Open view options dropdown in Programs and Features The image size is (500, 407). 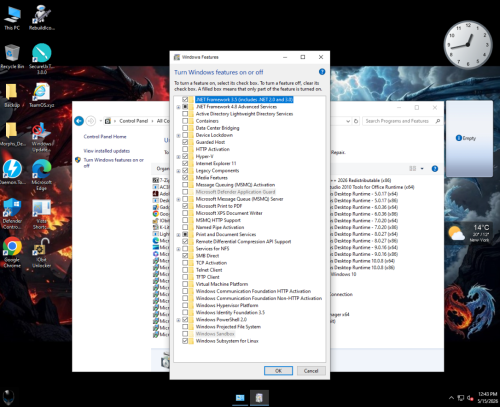(x=422, y=169)
